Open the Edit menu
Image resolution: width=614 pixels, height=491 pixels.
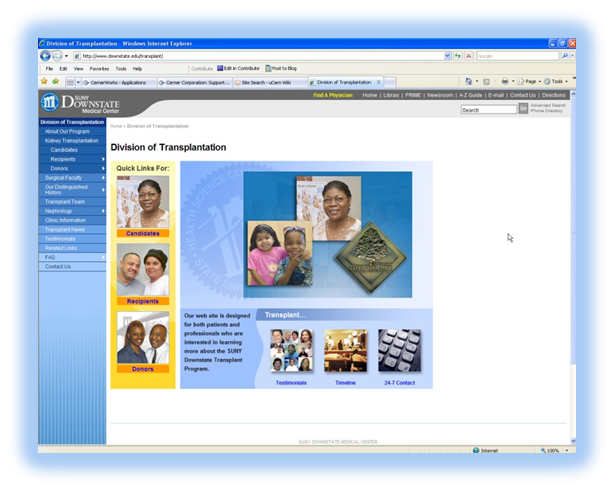click(63, 69)
